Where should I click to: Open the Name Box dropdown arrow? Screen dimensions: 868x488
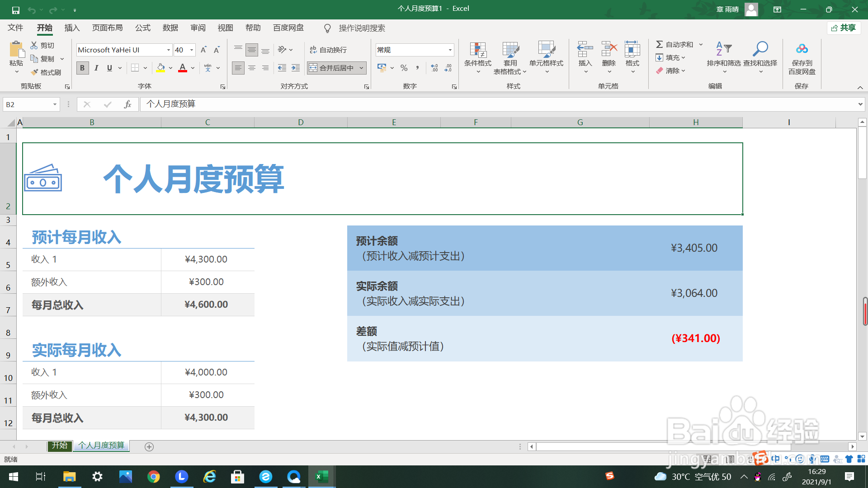tap(55, 104)
